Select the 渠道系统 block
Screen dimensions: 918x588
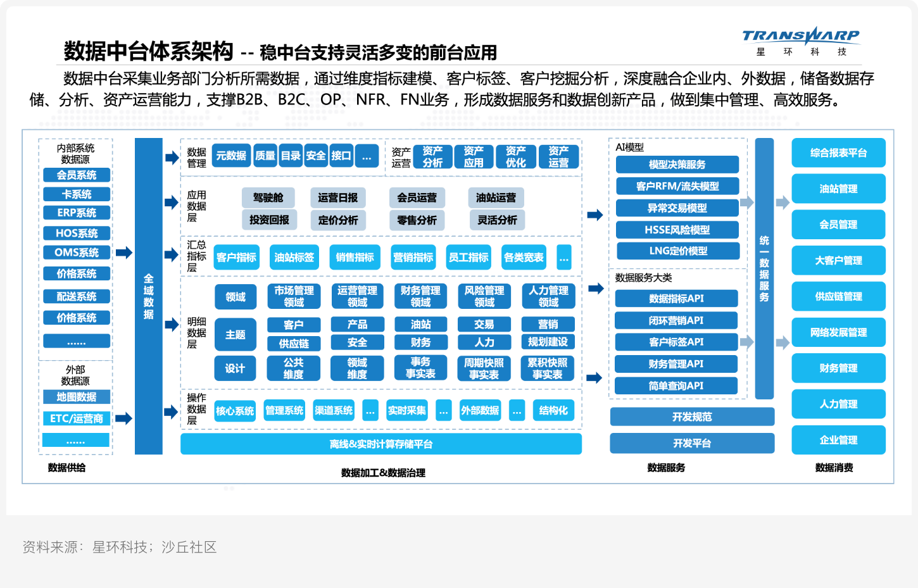click(334, 411)
